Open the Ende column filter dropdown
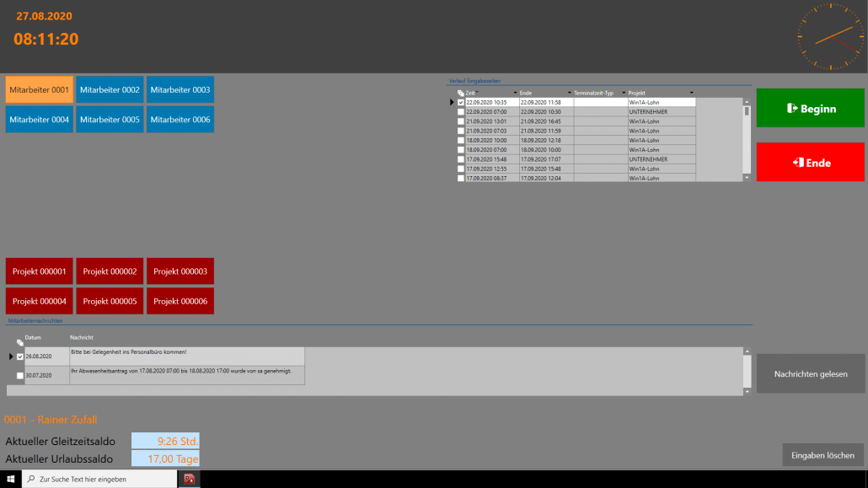868x488 pixels. coord(570,93)
